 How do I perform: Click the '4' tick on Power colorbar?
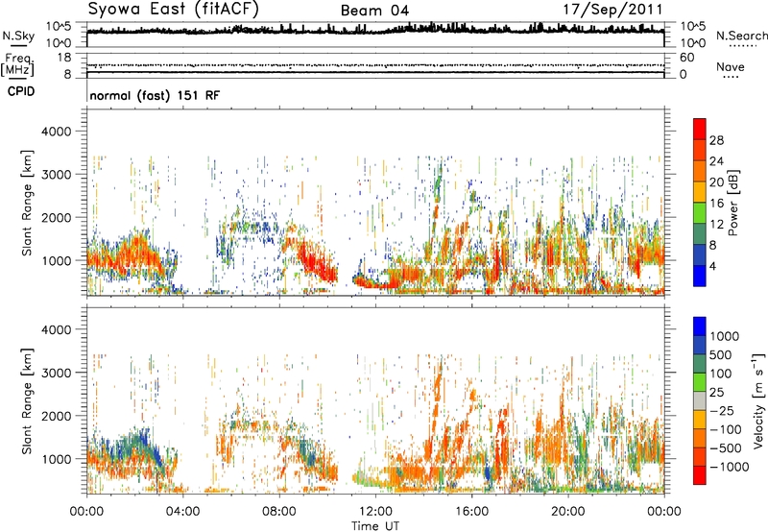coord(712,265)
